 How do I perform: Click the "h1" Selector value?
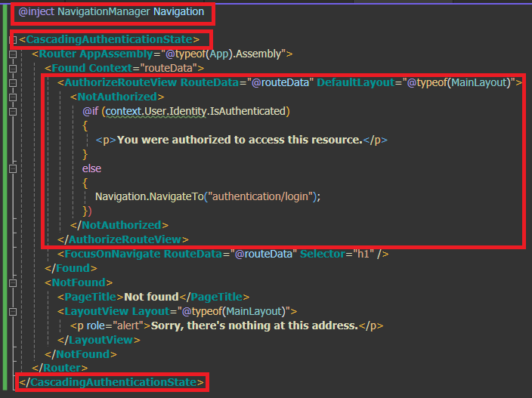click(x=362, y=254)
